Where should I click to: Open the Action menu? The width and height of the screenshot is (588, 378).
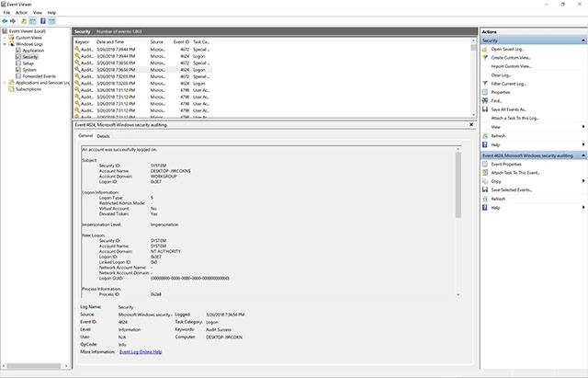point(21,12)
